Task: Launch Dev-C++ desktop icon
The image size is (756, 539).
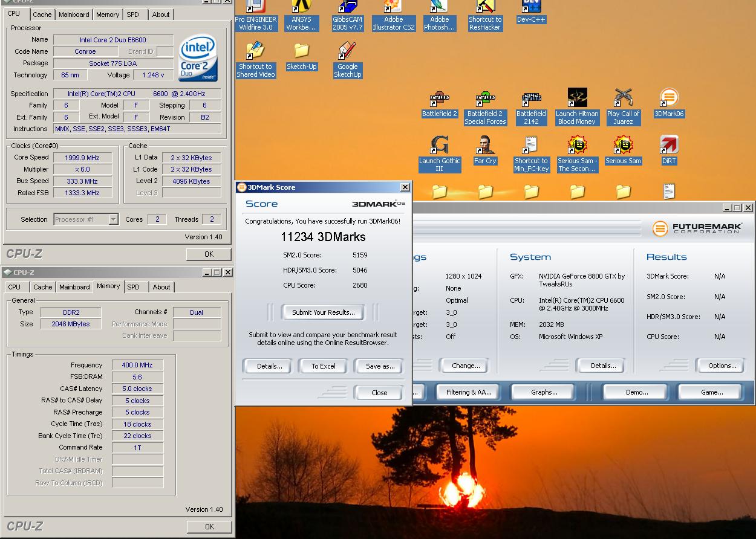Action: coord(531,12)
